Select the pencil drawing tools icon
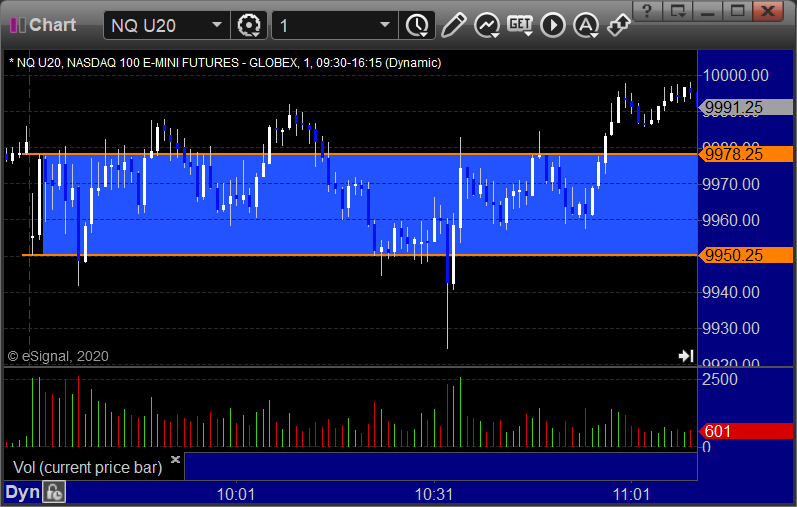 tap(453, 25)
